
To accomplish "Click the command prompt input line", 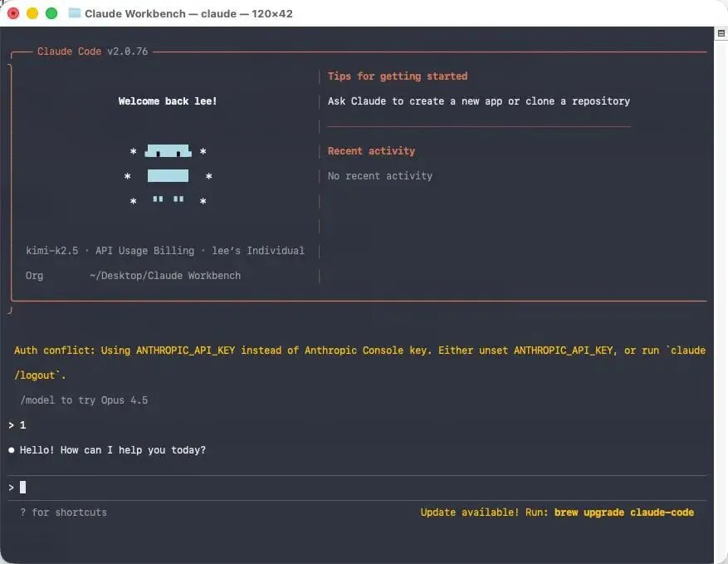I will coord(357,488).
